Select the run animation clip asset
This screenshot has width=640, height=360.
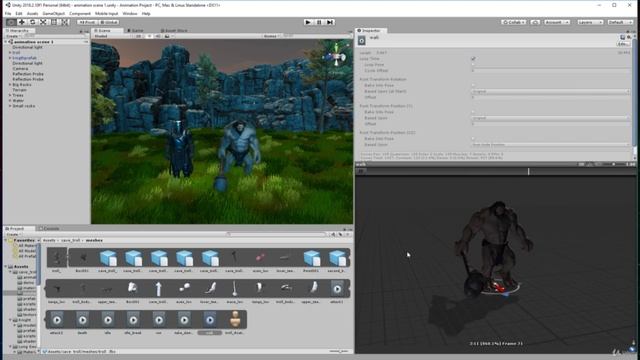point(159,320)
